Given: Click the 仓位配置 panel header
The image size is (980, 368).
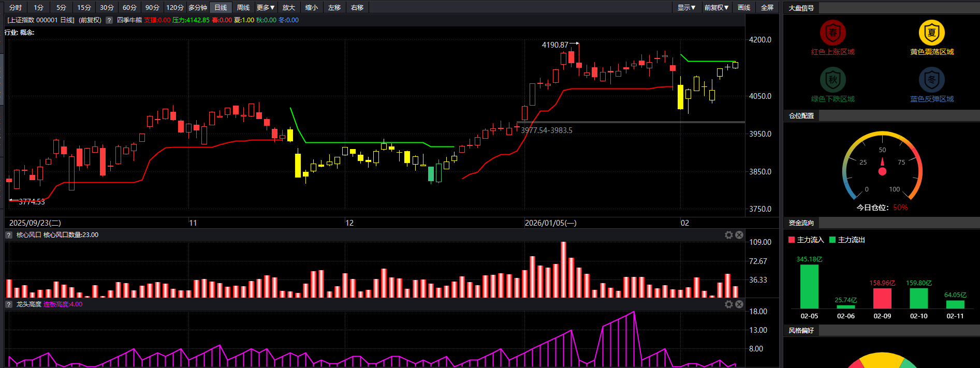Looking at the screenshot, I should [801, 115].
